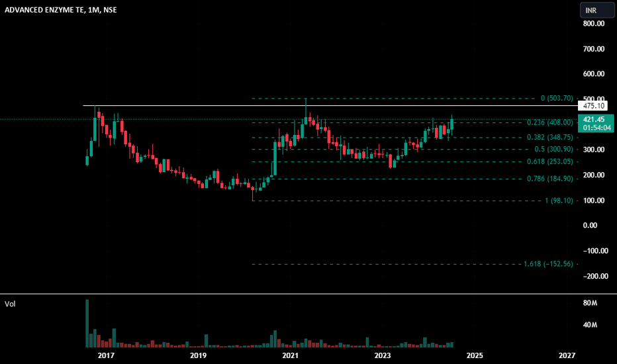Click the 700.00 price axis label

click(x=594, y=49)
